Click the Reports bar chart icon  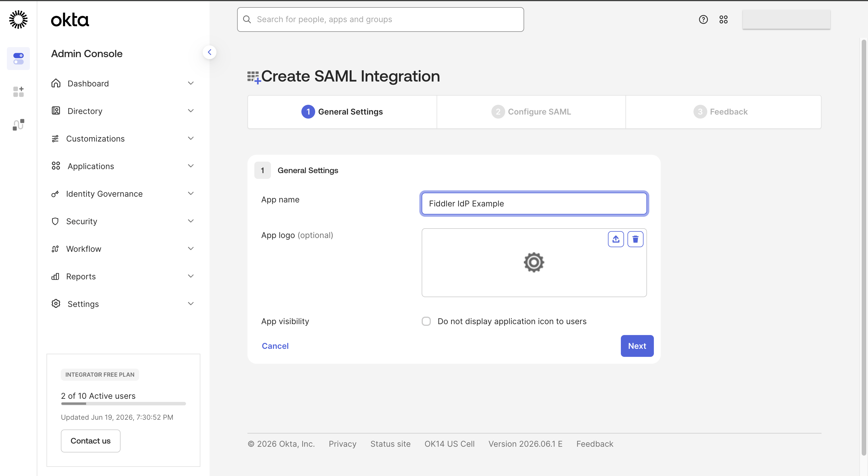55,276
